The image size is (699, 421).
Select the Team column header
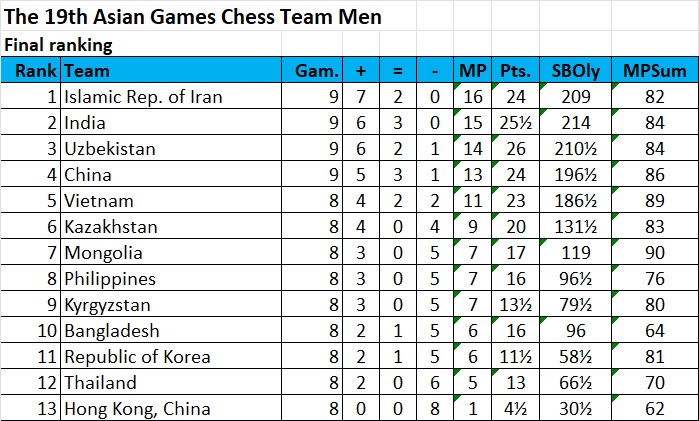pyautogui.click(x=87, y=71)
